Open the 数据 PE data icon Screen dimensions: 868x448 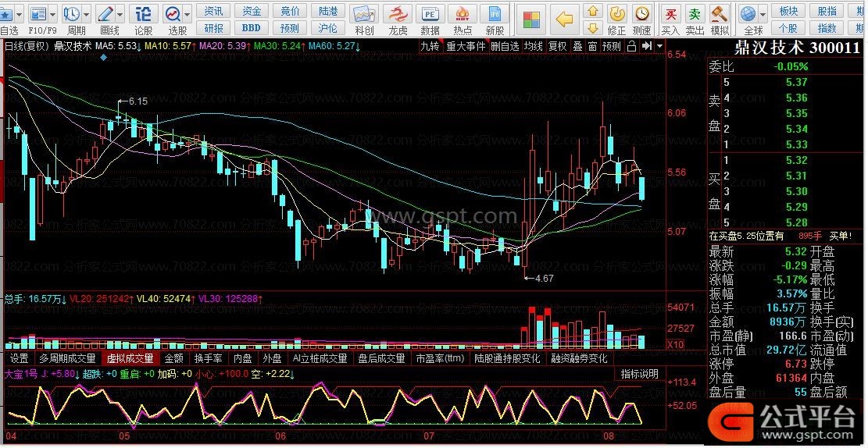tap(430, 14)
